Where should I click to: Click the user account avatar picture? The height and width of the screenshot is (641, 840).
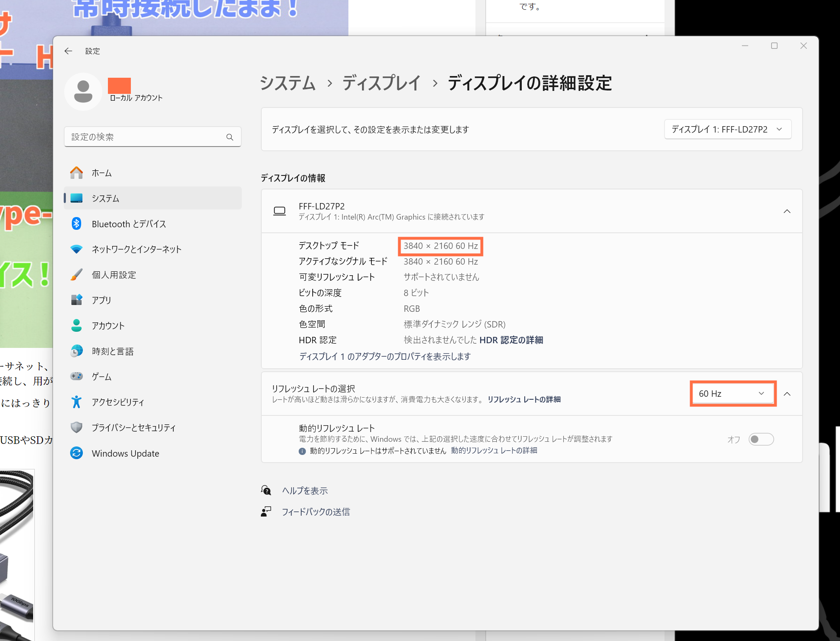tap(83, 91)
